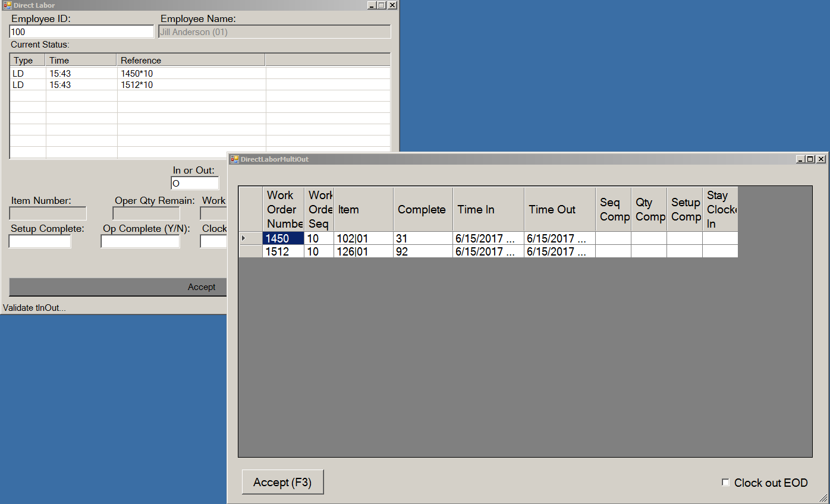Click the Employee ID input field

pyautogui.click(x=82, y=32)
